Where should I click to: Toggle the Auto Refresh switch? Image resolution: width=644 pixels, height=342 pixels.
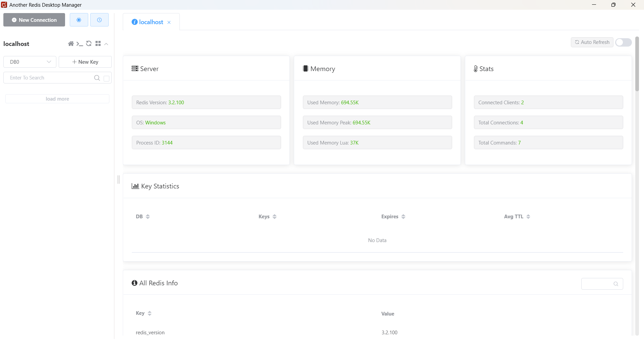(624, 42)
